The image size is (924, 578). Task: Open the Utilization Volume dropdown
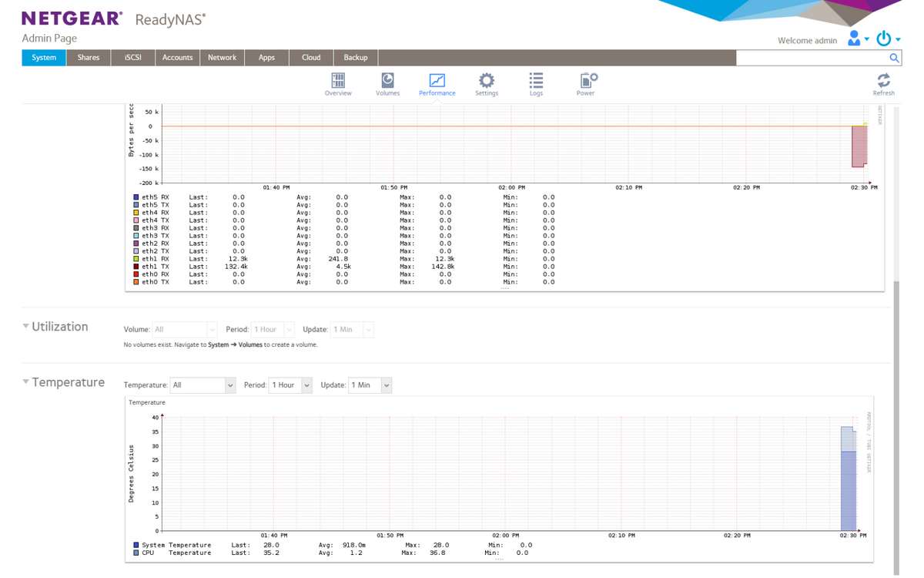pyautogui.click(x=185, y=330)
